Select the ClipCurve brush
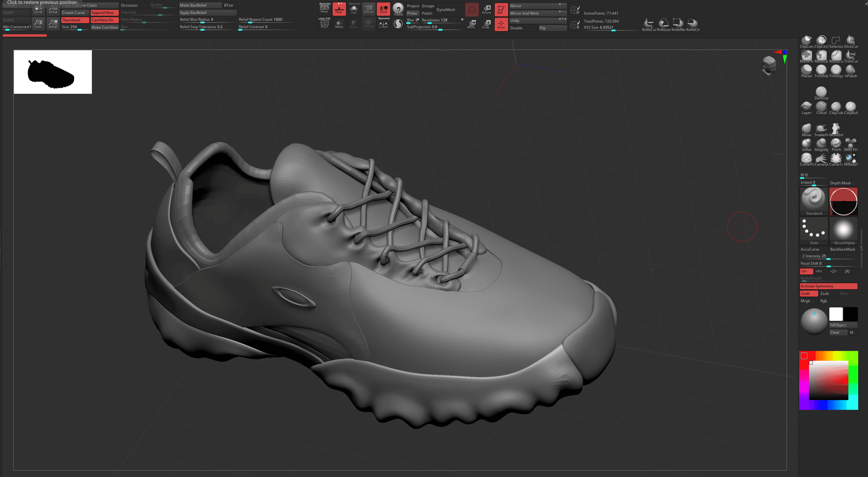The width and height of the screenshot is (868, 477). (x=806, y=42)
